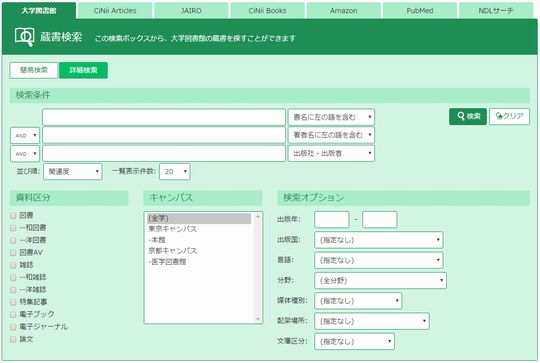Screen dimensions: 540x363
Task: Click the top search keyword input field
Action: (164, 117)
